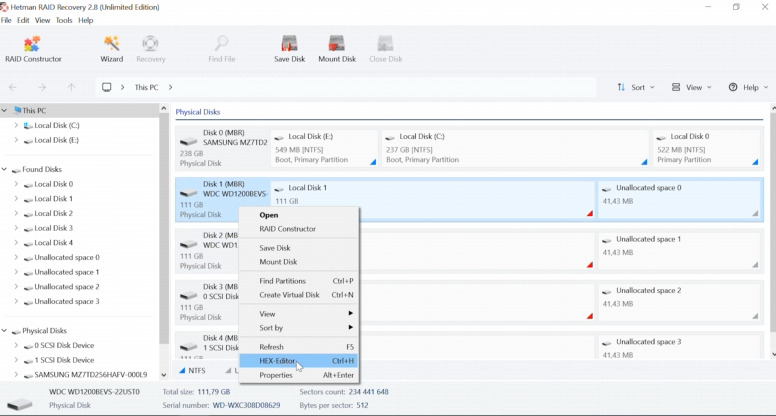Screen dimensions: 776x416
Task: Expand Local Disk (E:) in tree
Action: 16,140
